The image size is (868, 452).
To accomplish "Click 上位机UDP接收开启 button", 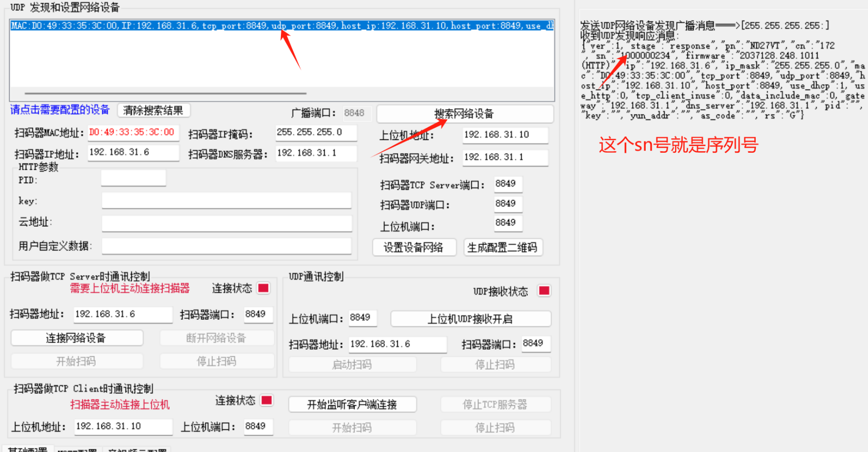I will point(470,319).
